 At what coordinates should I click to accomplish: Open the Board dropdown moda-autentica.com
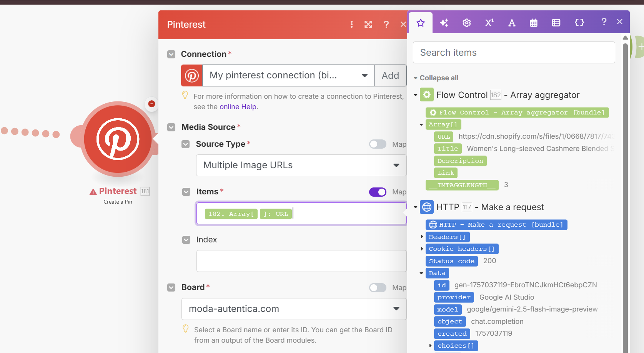pos(294,309)
